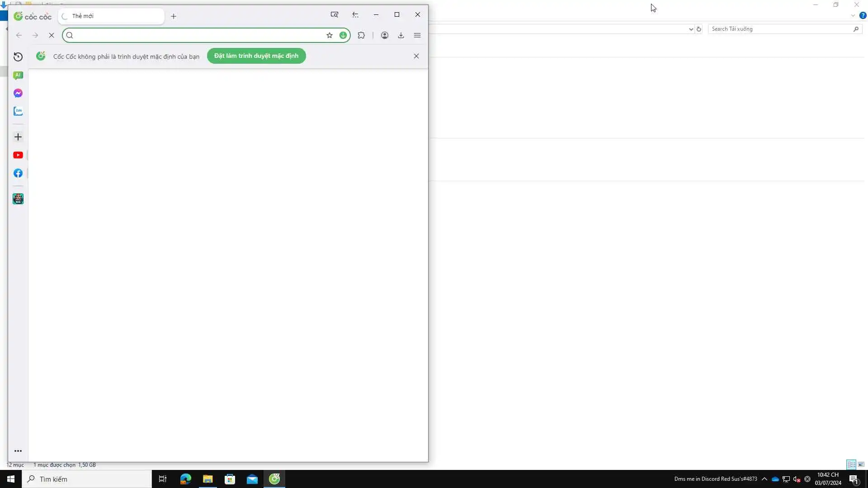Expand sidebar more options three dots
868x488 pixels.
click(18, 451)
